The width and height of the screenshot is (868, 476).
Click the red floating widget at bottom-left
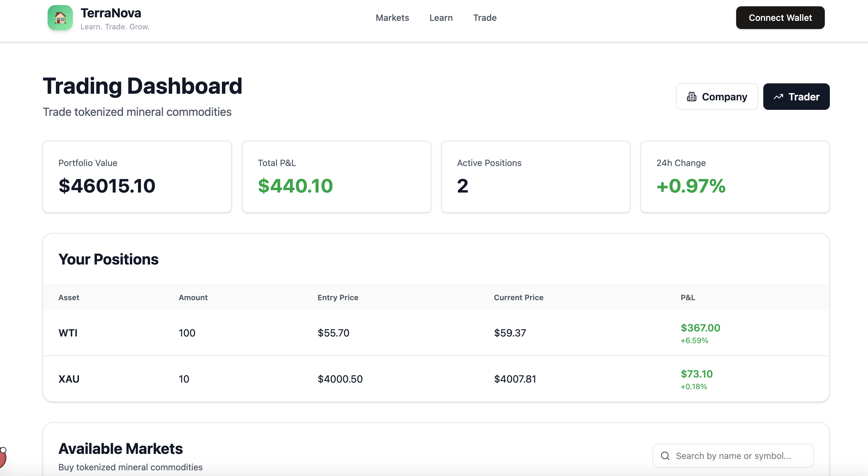click(x=2, y=458)
